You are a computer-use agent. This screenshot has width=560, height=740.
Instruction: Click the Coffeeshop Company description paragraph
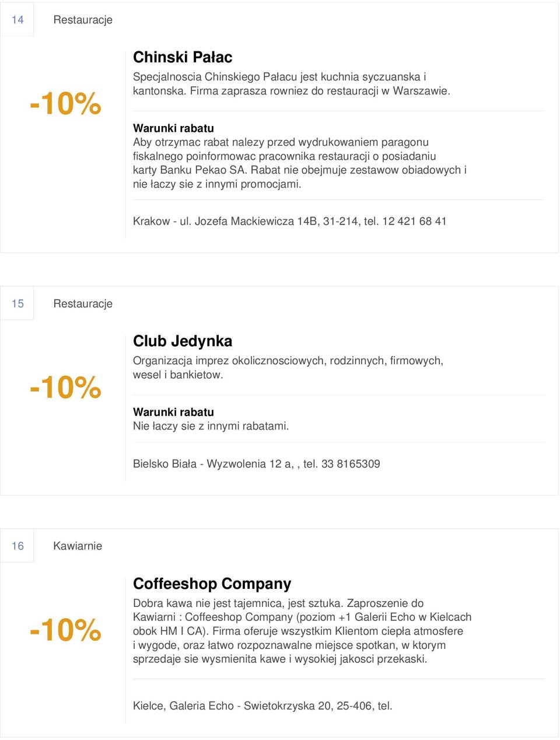point(302,631)
